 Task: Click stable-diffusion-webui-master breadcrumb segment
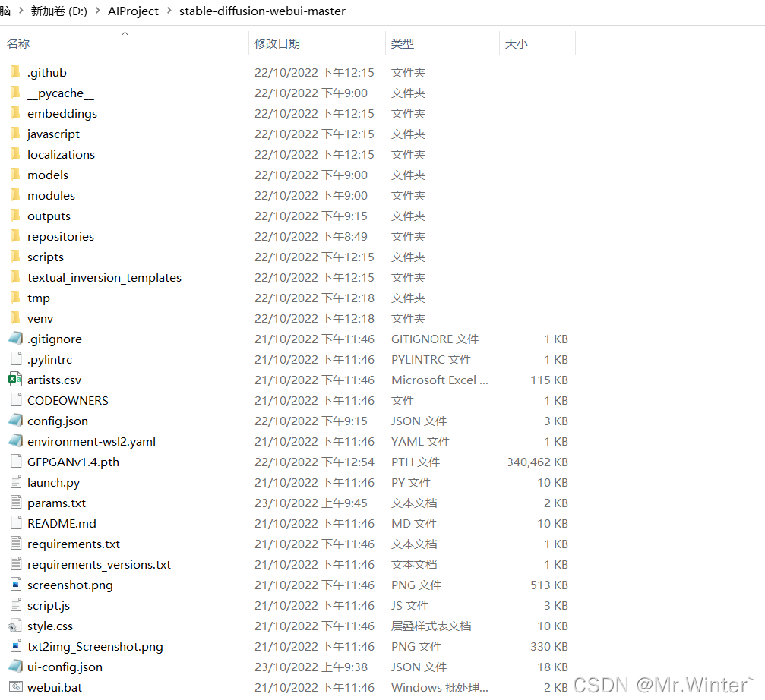(x=262, y=11)
